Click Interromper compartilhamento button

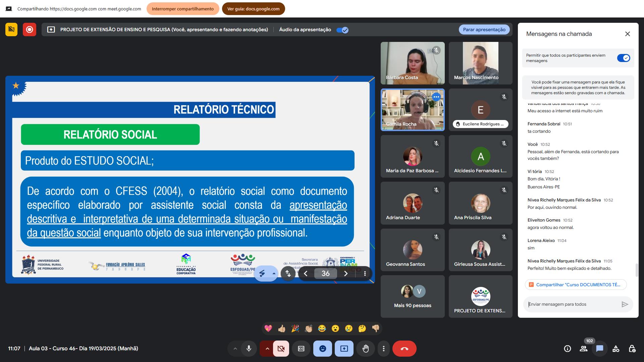coord(182,9)
